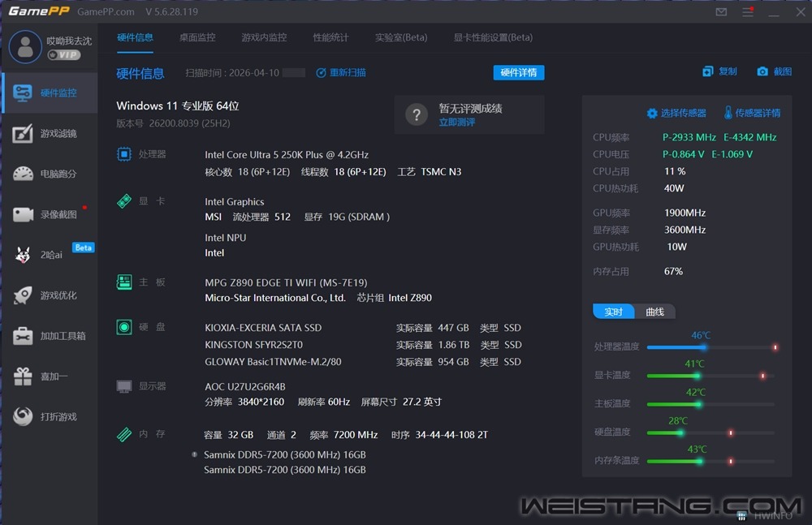Open 打折游戏 discounted games icon
Image resolution: width=812 pixels, height=525 pixels.
pyautogui.click(x=24, y=416)
